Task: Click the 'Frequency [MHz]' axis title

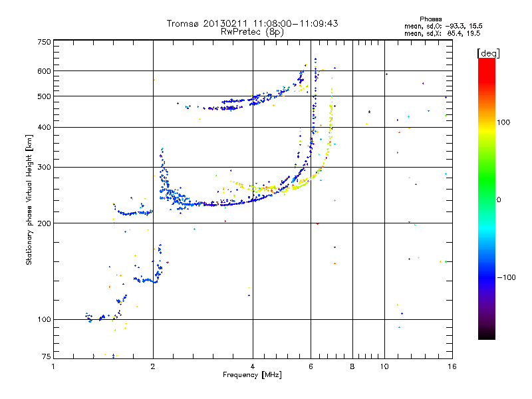Action: pos(252,375)
